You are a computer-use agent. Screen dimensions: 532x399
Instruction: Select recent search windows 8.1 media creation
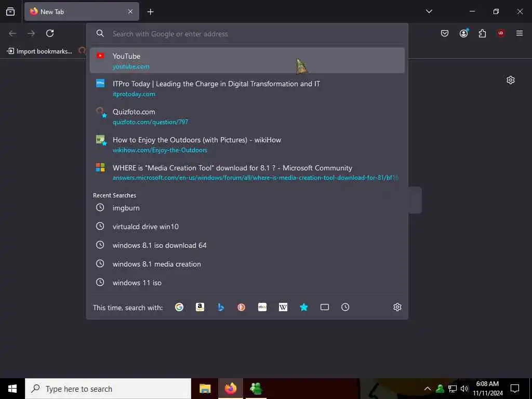(x=247, y=263)
